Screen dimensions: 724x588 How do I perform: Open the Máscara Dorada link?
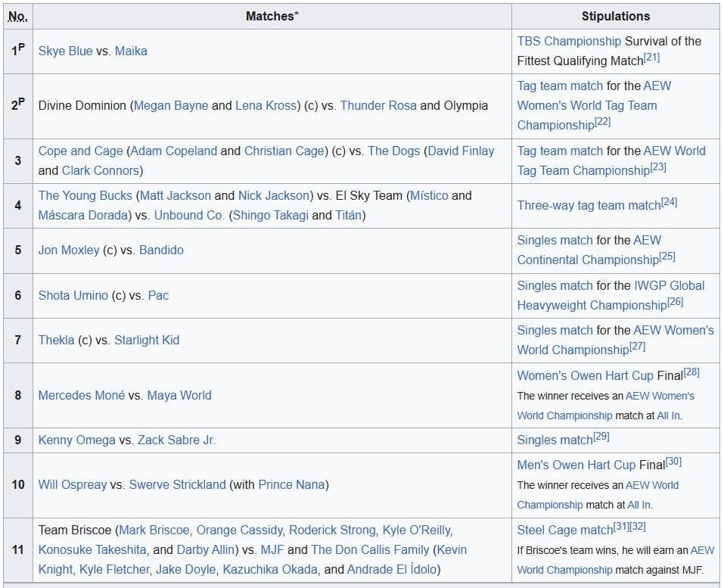[x=83, y=215]
